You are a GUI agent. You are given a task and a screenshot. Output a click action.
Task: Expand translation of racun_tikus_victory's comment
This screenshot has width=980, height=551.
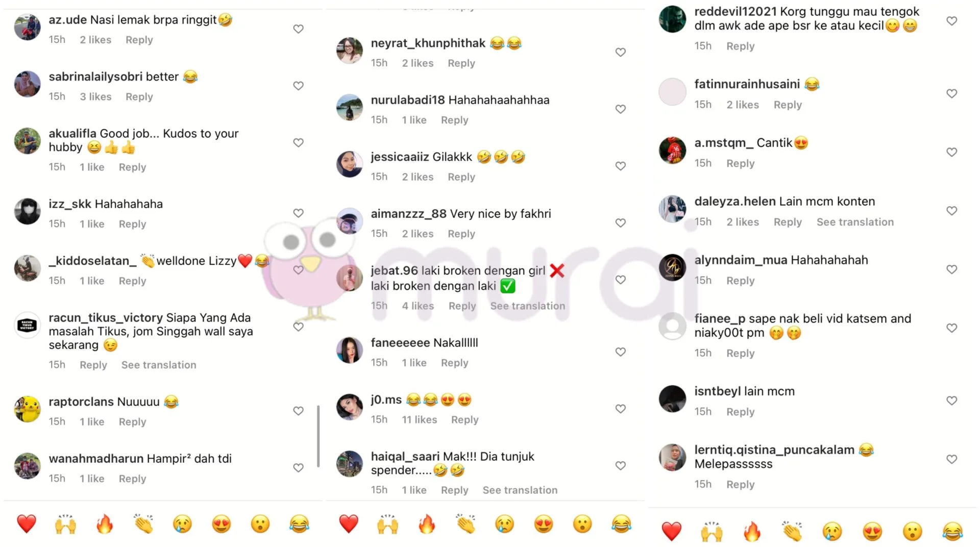point(159,365)
